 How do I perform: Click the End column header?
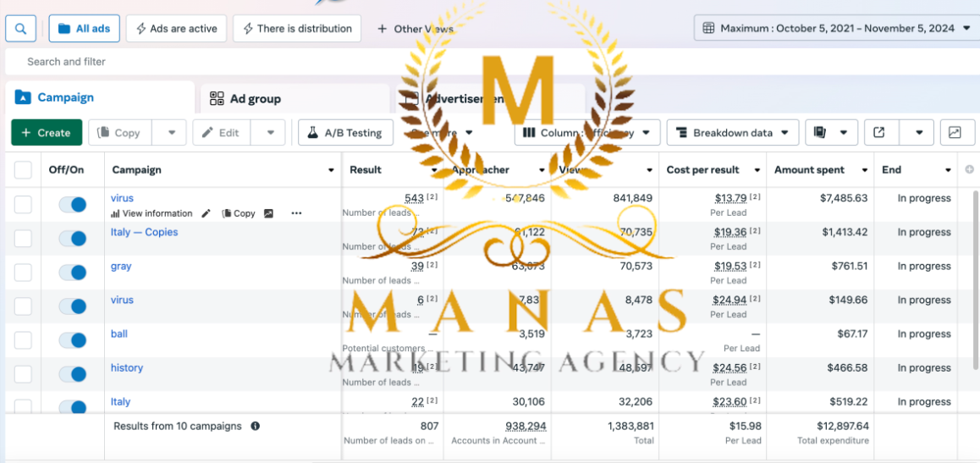coord(891,170)
